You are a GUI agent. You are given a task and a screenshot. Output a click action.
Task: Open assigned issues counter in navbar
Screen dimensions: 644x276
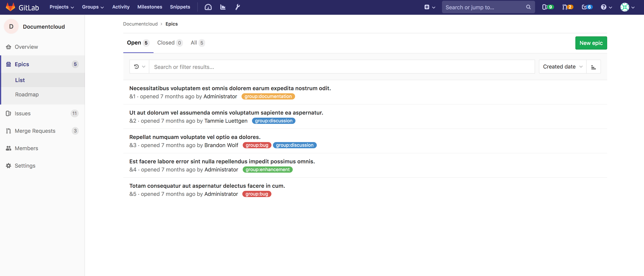click(547, 7)
